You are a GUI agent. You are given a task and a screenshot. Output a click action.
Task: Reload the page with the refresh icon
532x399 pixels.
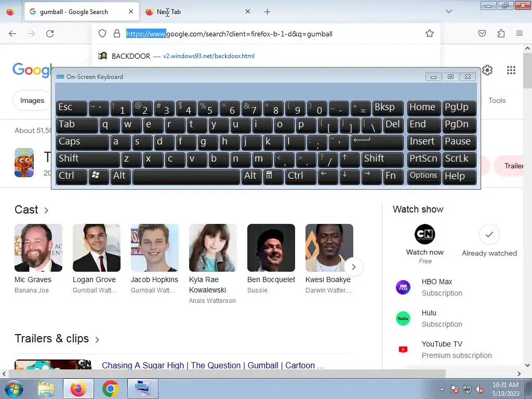click(50, 33)
